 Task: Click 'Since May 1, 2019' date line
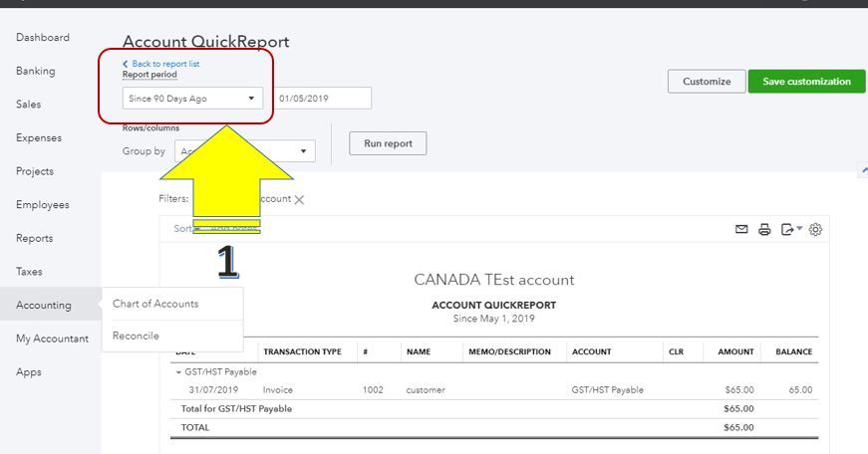tap(493, 319)
